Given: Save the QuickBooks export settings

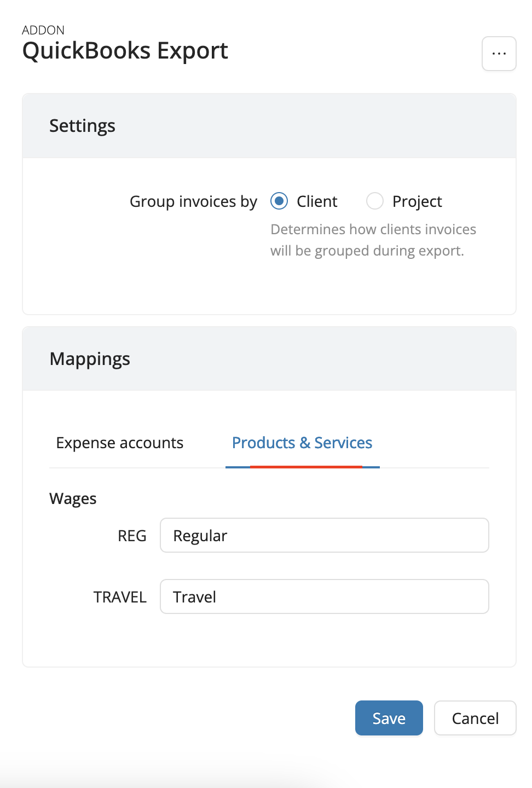Looking at the screenshot, I should pyautogui.click(x=389, y=718).
